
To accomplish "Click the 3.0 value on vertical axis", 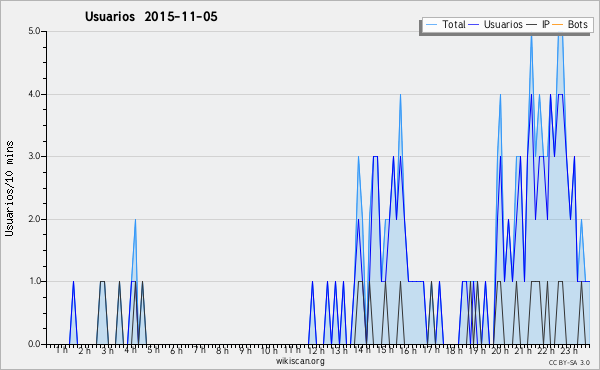I will click(x=34, y=156).
